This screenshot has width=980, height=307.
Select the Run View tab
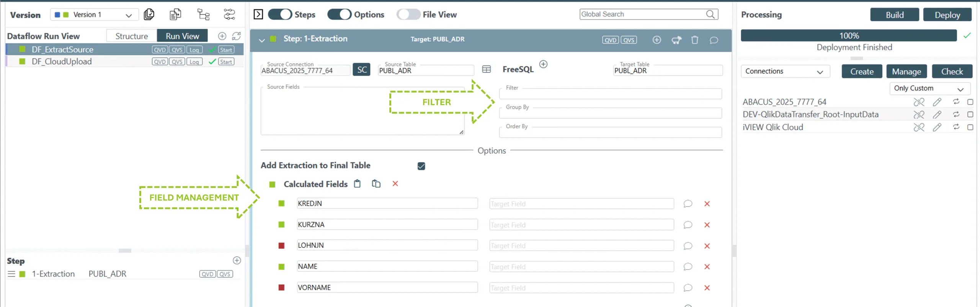[182, 36]
